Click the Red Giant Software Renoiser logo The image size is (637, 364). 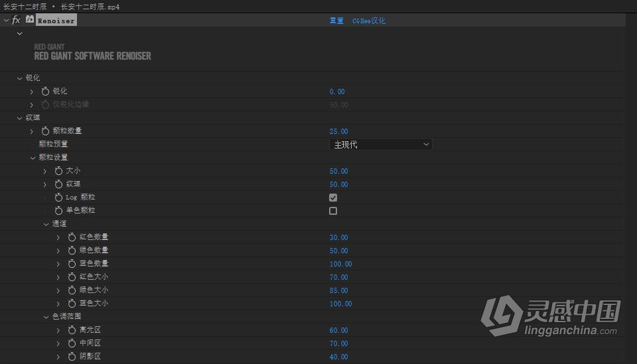(x=92, y=52)
